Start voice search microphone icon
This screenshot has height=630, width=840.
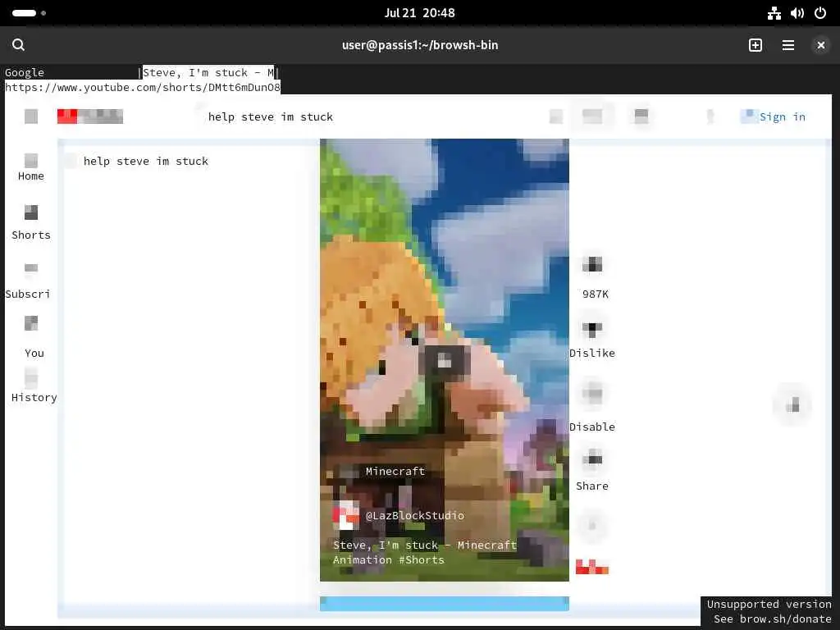click(x=641, y=116)
